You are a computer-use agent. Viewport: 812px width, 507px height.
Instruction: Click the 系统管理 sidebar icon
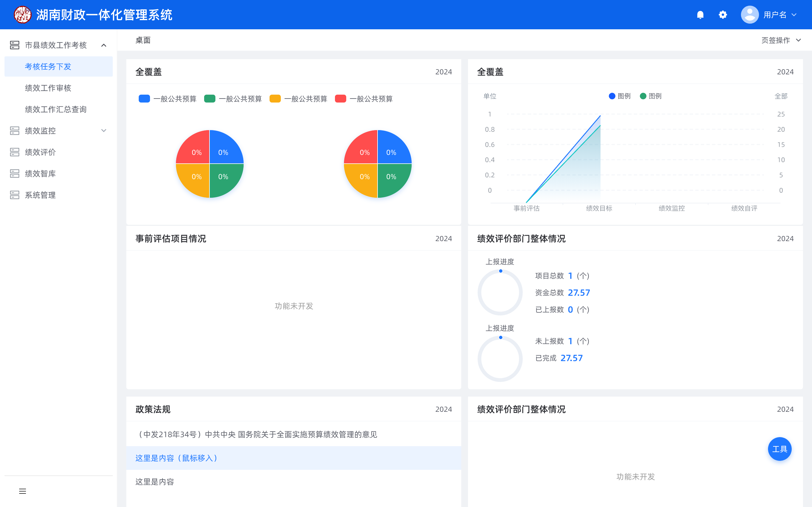click(x=14, y=195)
